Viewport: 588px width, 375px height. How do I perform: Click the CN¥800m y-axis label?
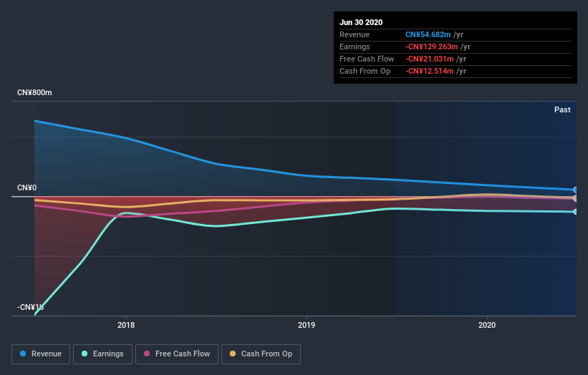[x=34, y=92]
